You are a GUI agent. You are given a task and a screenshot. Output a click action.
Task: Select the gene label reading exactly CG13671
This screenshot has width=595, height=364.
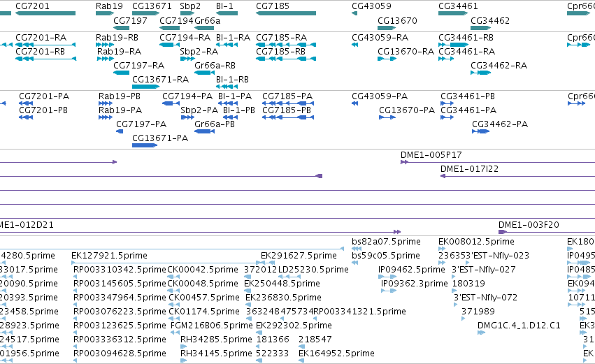pos(152,6)
